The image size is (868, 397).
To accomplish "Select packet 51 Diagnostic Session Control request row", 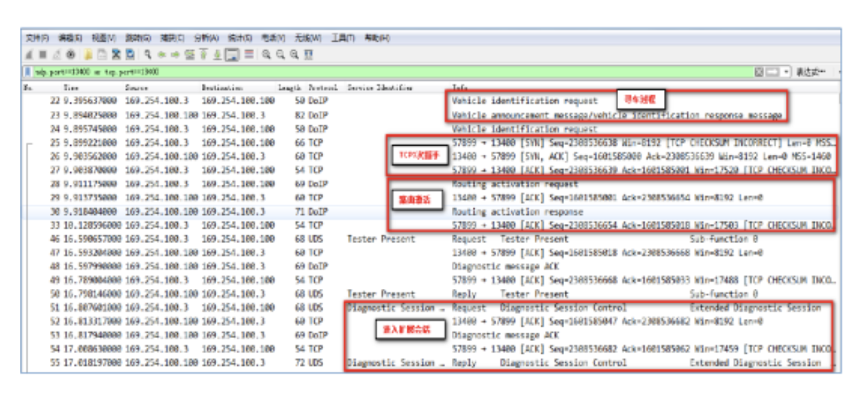I will pyautogui.click(x=431, y=307).
